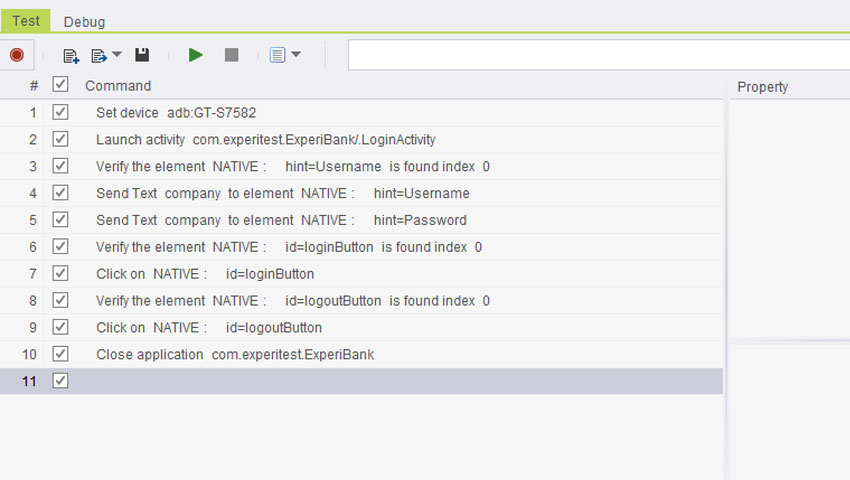Open the dropdown arrow beside the export icon

pyautogui.click(x=117, y=55)
